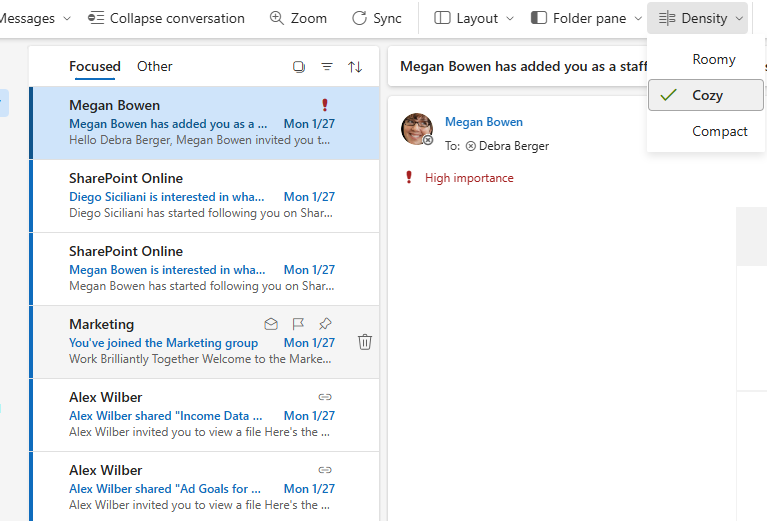Select the Cozy density option
767x521 pixels.
point(705,95)
